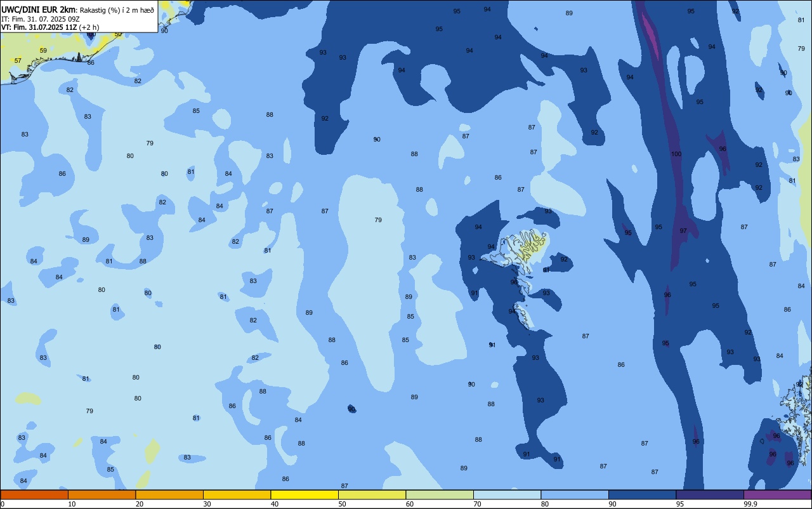Pick the 20–30 amber legend swatch

tap(169, 494)
